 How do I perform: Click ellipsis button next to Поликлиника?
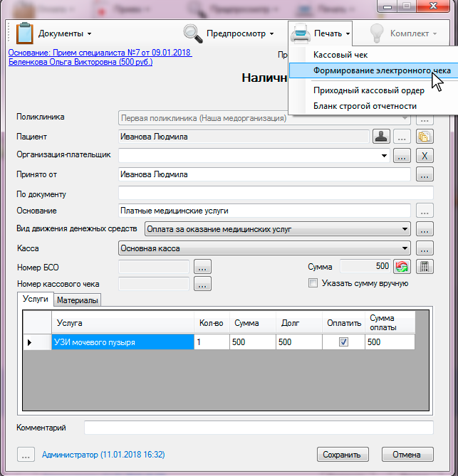[x=425, y=120]
